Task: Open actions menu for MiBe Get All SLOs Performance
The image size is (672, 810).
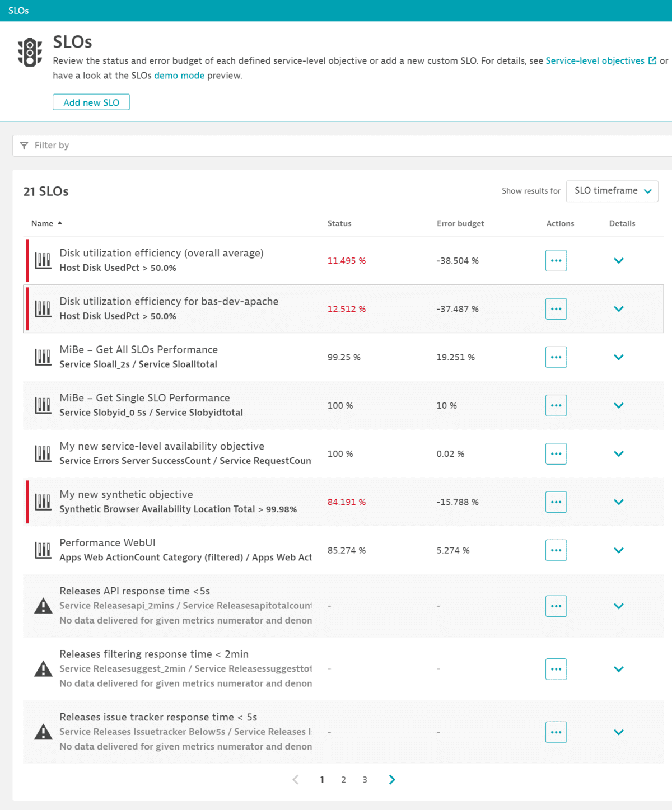Action: [x=556, y=357]
